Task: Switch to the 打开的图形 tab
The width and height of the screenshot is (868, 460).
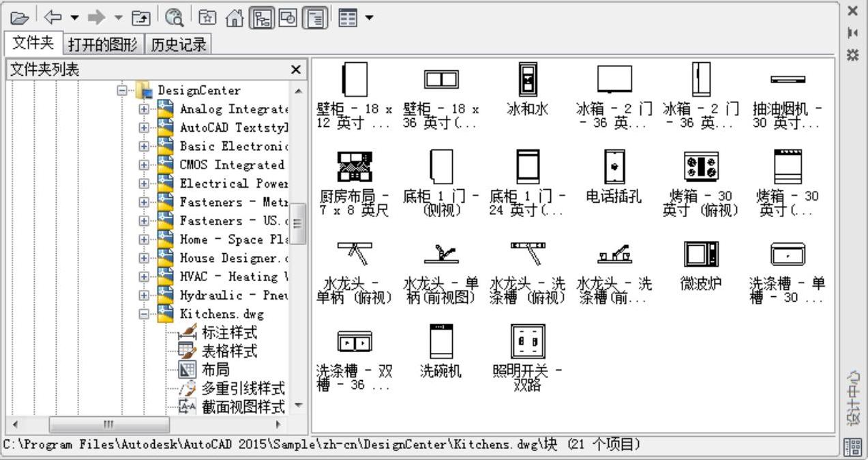Action: pos(103,45)
